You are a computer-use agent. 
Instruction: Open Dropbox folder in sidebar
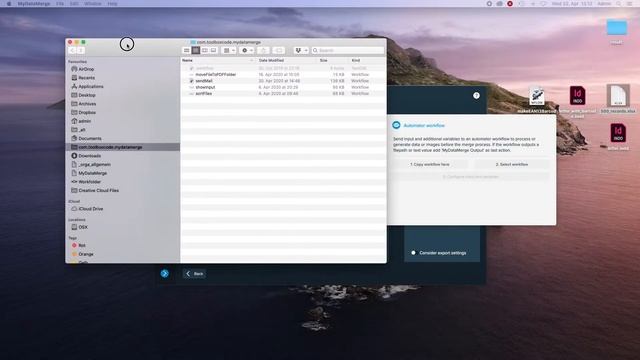[x=87, y=112]
